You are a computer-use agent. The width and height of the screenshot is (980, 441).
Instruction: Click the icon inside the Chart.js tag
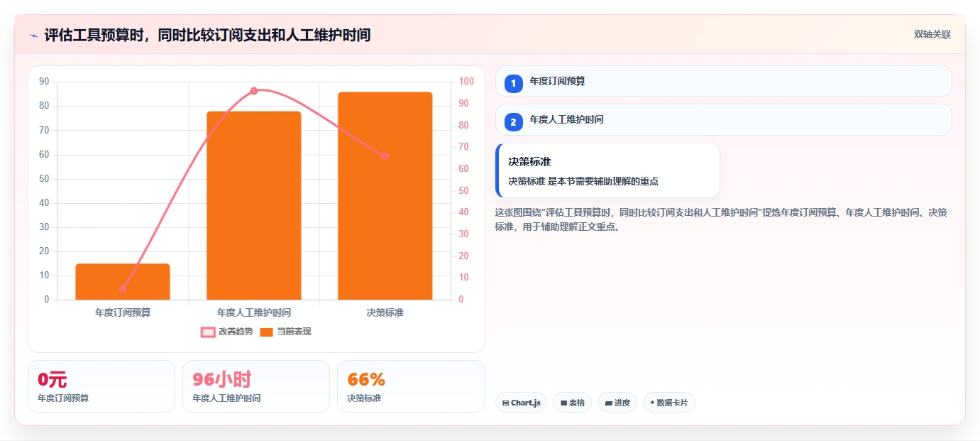[505, 403]
